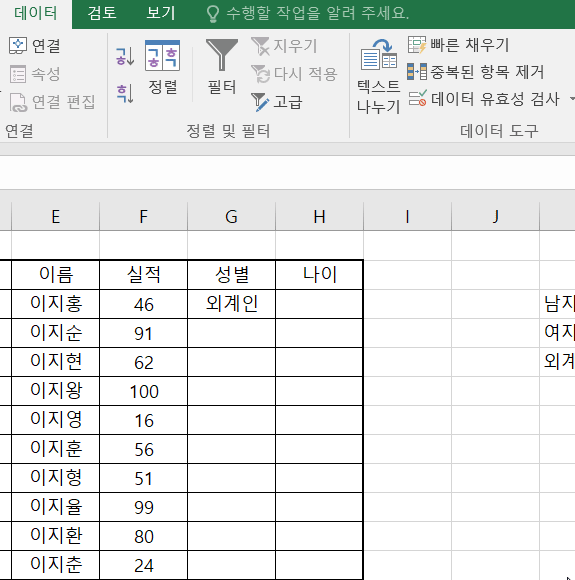
Task: Click the 지우기 (Clear filter) icon
Action: [260, 46]
